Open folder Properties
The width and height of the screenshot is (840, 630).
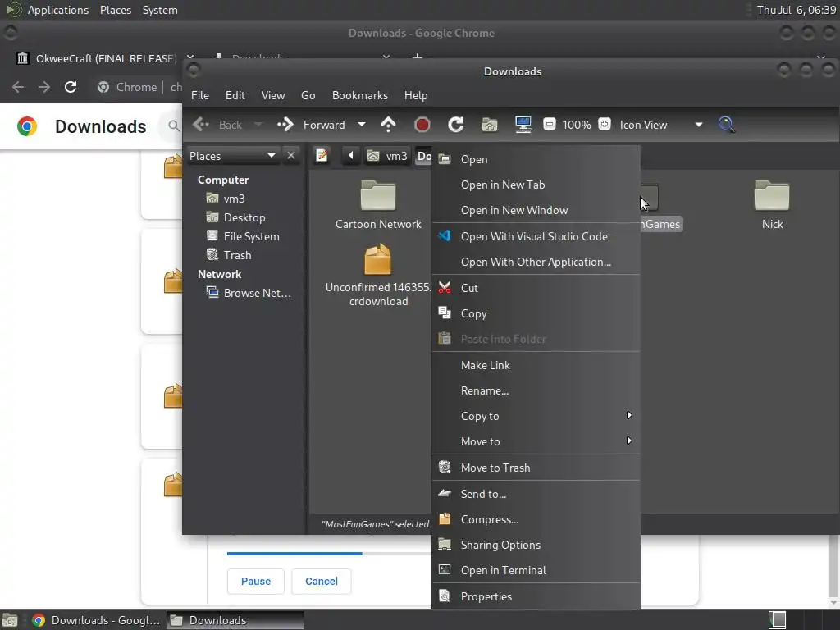tap(536, 596)
